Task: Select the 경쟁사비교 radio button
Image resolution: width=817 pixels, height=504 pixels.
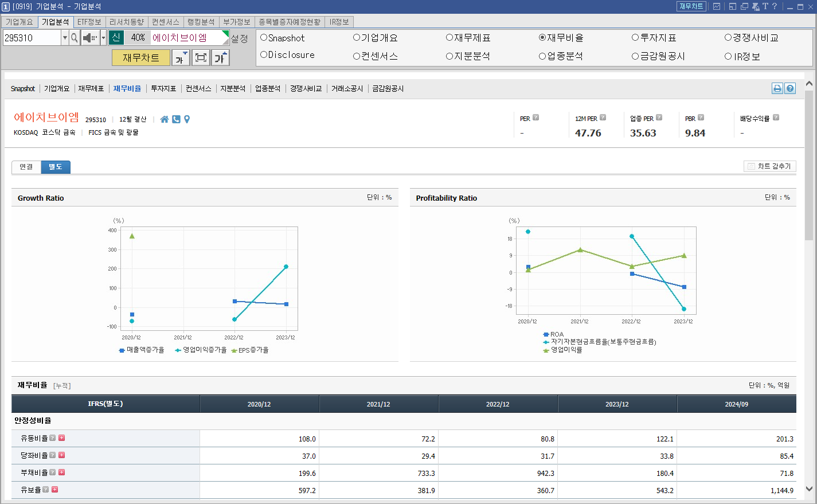Action: tap(728, 37)
